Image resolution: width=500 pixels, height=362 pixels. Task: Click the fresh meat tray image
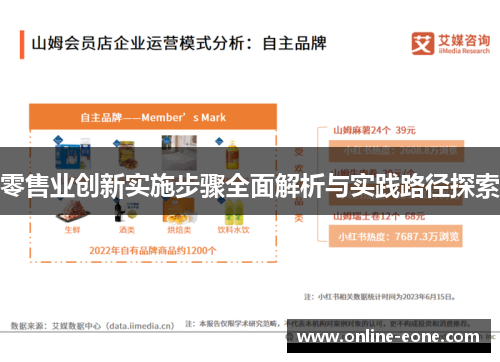[x=73, y=211]
